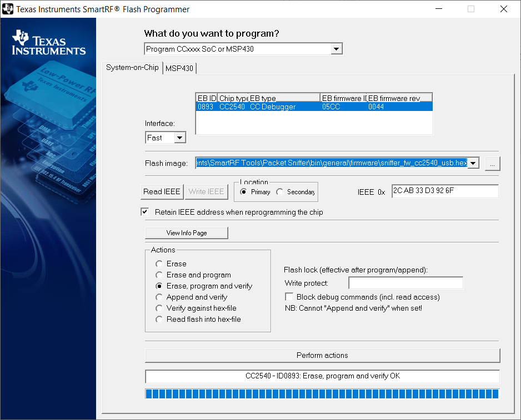521x420 pixels.
Task: Click the Perform actions button
Action: 322,355
